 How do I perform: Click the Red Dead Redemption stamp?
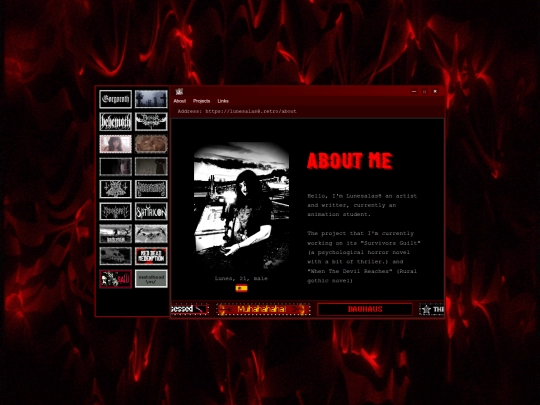(151, 256)
